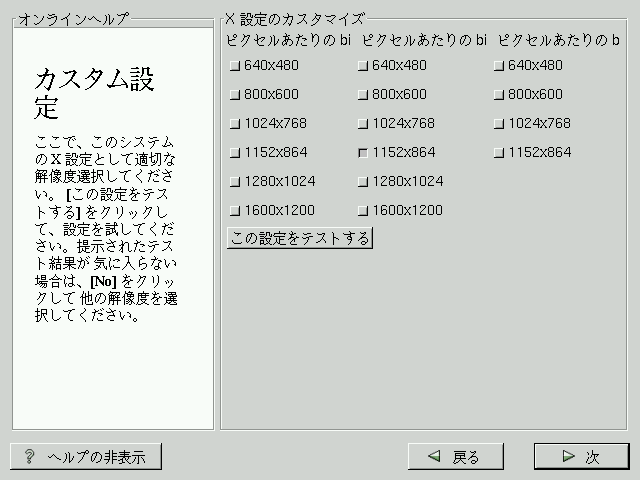Image resolution: width=640 pixels, height=480 pixels.
Task: Tick 1280x1024 in the left column
Action: 235,182
